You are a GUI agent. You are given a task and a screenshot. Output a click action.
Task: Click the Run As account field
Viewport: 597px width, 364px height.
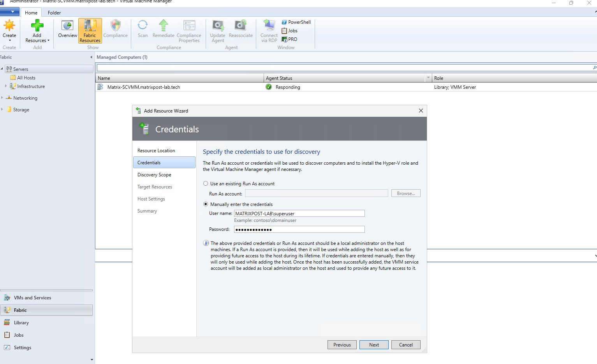316,193
